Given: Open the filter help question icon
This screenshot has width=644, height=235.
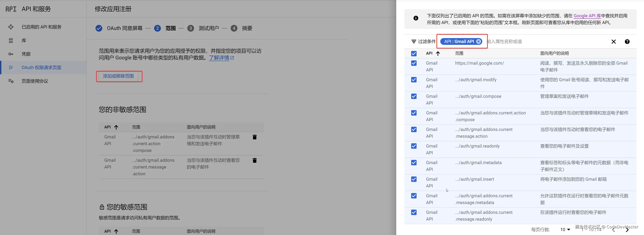Looking at the screenshot, I should click(x=627, y=42).
